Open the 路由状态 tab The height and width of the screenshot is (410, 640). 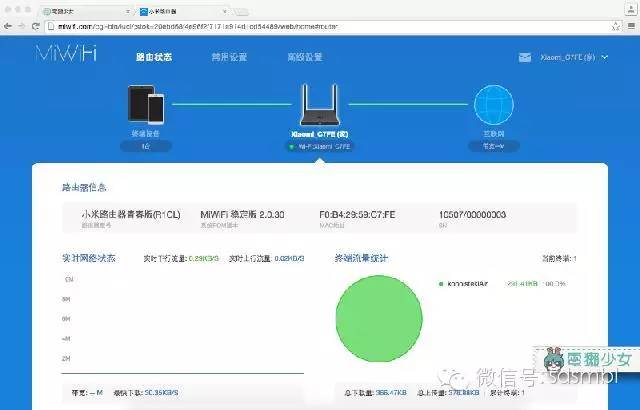(154, 57)
